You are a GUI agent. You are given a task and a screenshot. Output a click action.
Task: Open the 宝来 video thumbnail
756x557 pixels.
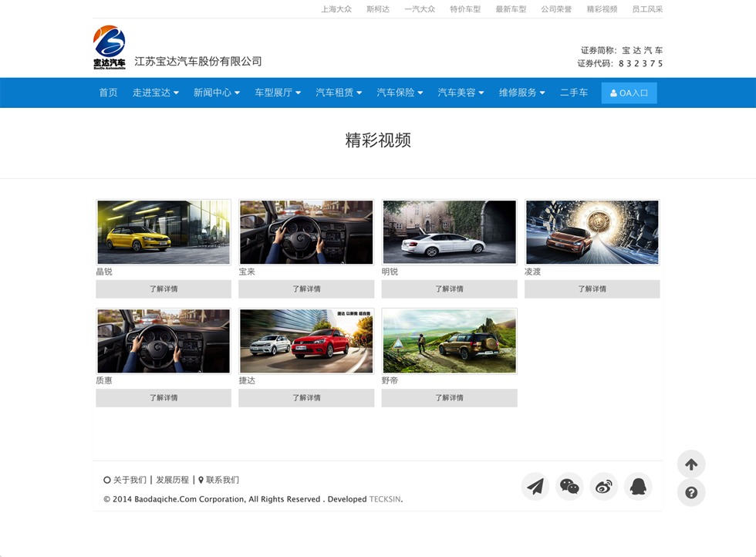pos(306,232)
